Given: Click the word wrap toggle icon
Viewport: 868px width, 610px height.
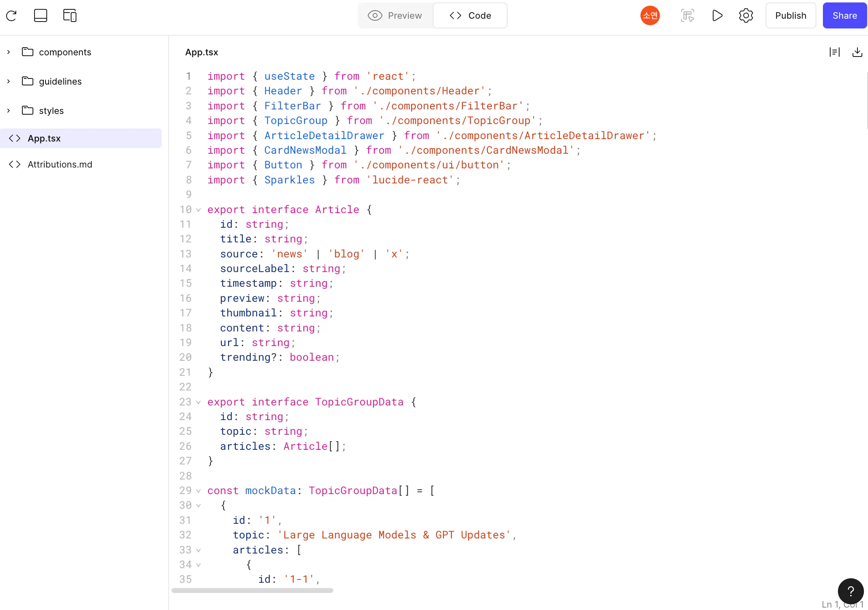Looking at the screenshot, I should tap(834, 52).
